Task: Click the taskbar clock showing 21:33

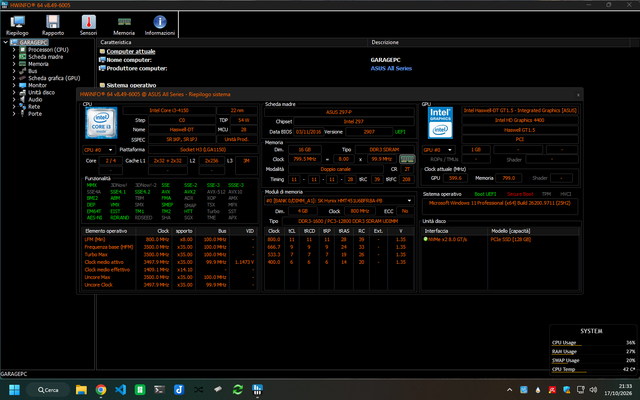Action: 619,390
